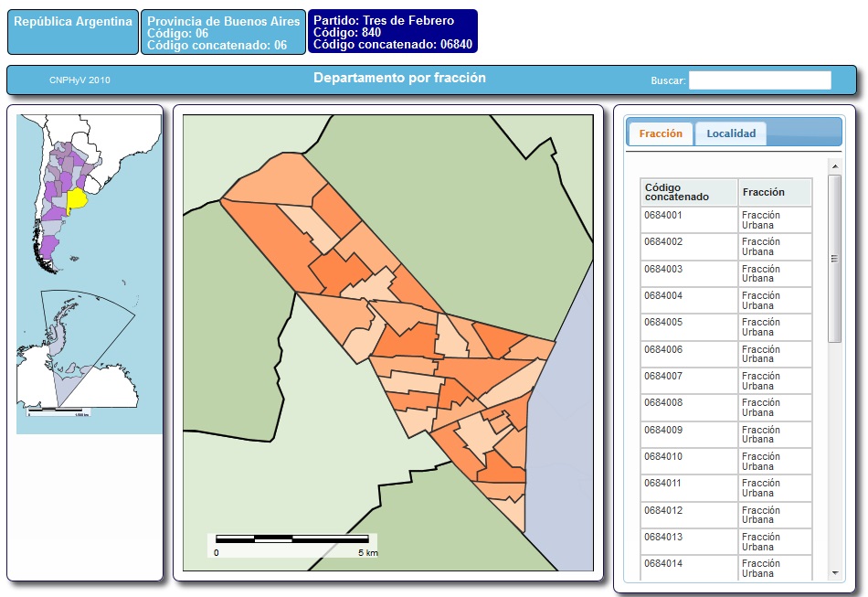Screen dimensions: 868x597
Task: Select the Partido: Tres de Febrero breadcrumb
Action: click(x=392, y=32)
